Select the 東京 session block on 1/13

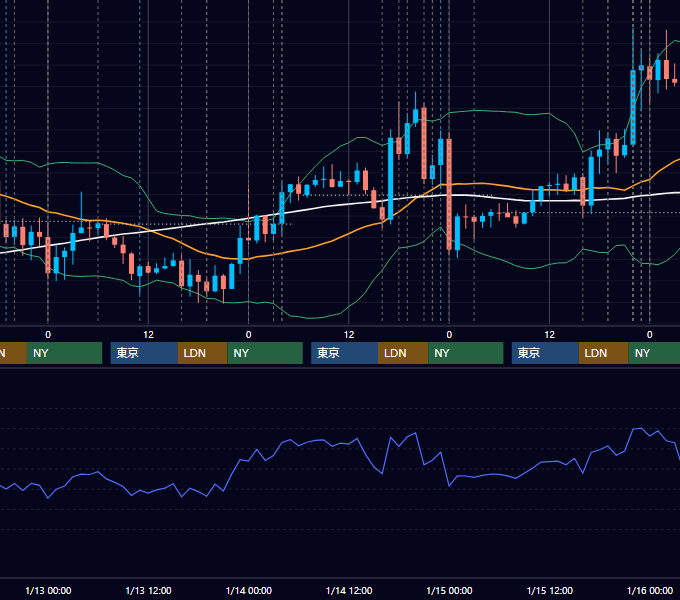[144, 353]
